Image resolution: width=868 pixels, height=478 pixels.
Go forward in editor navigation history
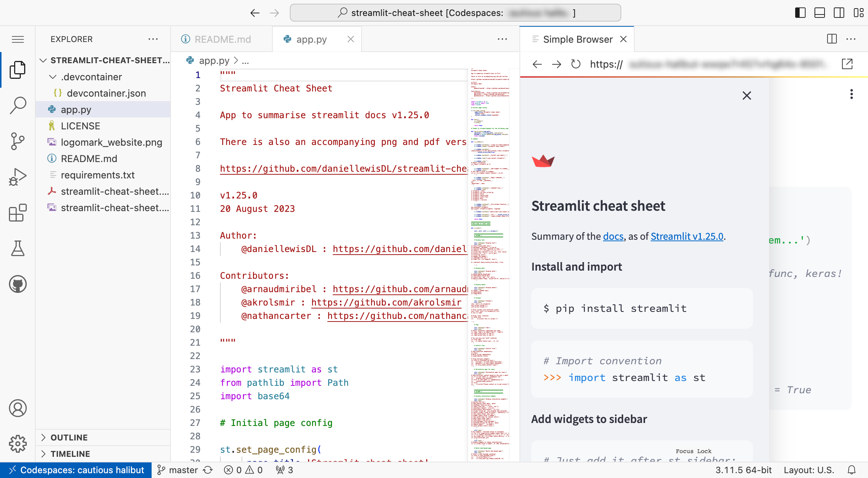[274, 13]
